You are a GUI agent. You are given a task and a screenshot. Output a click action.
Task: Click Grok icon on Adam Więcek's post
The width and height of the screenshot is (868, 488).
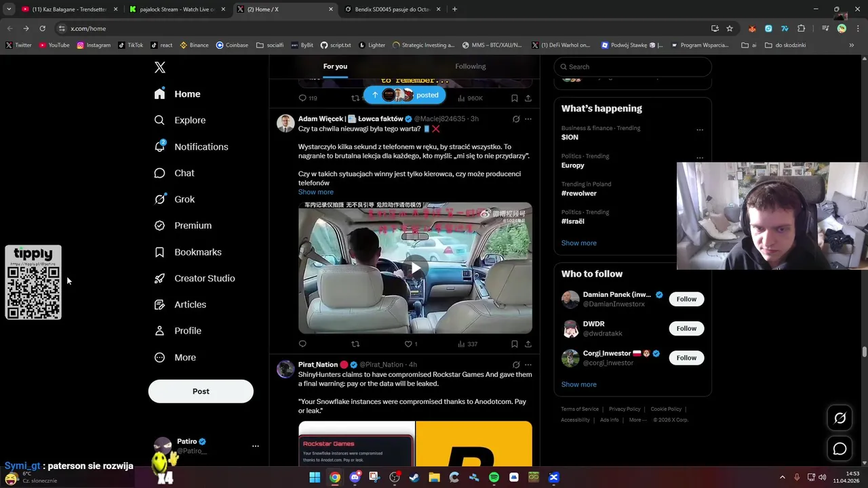tap(516, 119)
